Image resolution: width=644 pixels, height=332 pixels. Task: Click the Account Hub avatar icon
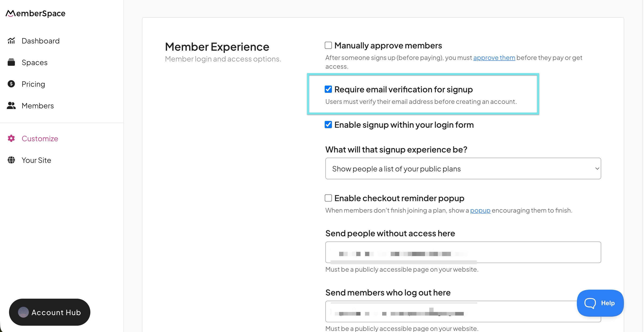pos(23,312)
